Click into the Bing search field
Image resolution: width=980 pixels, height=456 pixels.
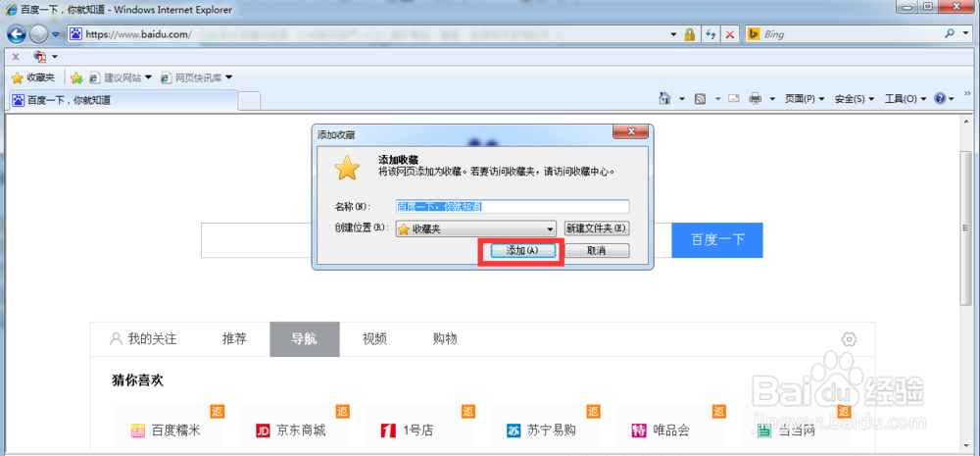(x=850, y=34)
